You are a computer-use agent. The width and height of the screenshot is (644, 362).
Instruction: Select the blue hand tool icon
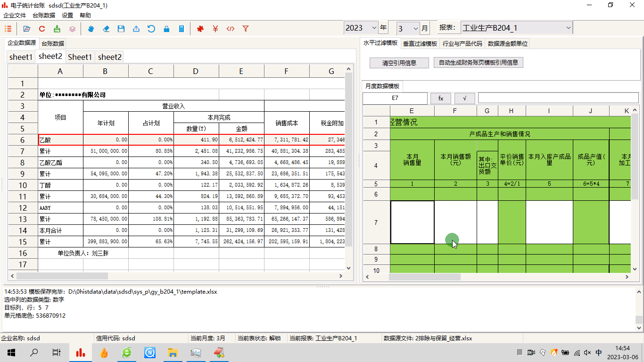[x=91, y=29]
